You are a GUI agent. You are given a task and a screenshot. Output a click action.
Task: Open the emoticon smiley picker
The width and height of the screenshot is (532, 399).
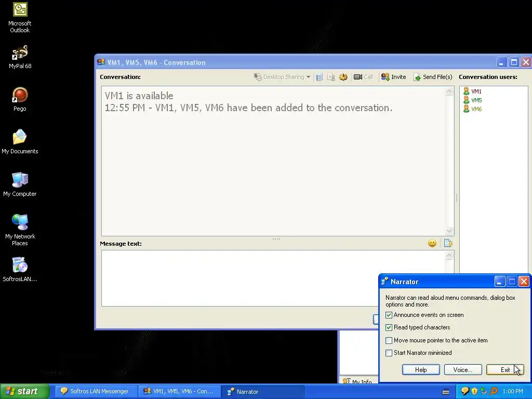pyautogui.click(x=432, y=243)
